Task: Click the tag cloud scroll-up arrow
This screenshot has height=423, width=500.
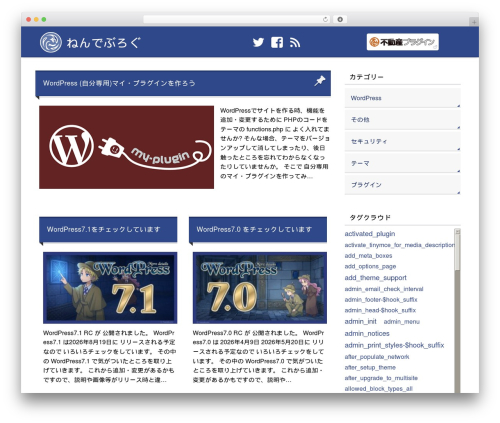Action: point(457,231)
